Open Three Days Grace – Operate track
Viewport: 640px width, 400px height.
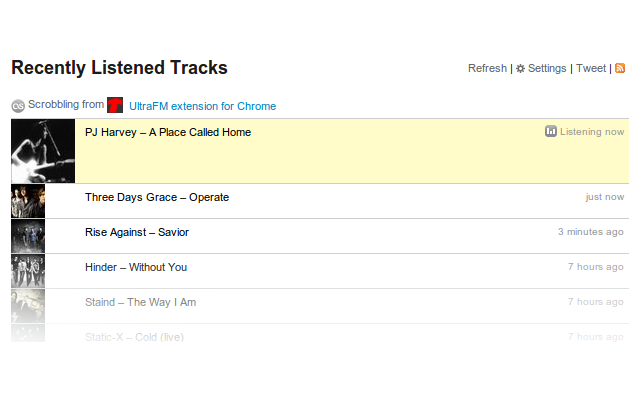click(x=157, y=197)
